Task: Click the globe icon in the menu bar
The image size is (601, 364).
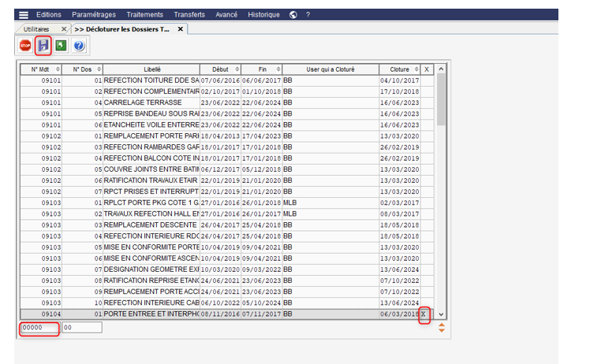Action: click(293, 15)
